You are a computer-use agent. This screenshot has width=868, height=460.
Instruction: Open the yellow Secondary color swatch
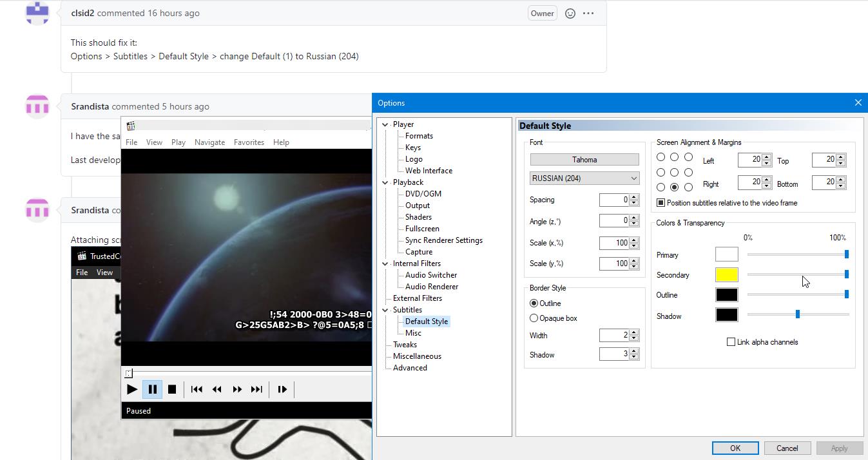click(726, 274)
